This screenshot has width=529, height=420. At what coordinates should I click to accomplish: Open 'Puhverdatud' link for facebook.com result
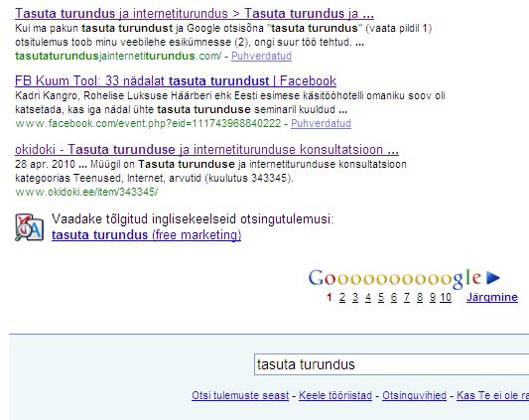click(321, 123)
